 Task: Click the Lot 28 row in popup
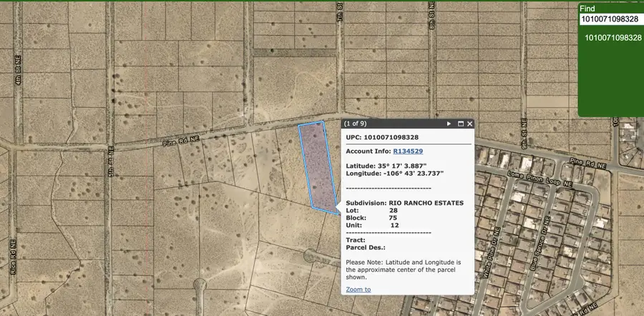(x=371, y=210)
